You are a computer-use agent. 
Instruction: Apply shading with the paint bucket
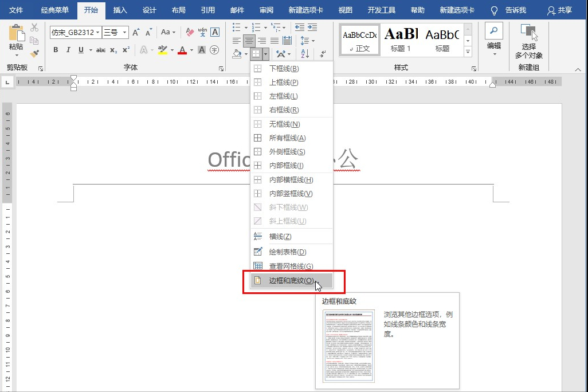click(x=237, y=54)
